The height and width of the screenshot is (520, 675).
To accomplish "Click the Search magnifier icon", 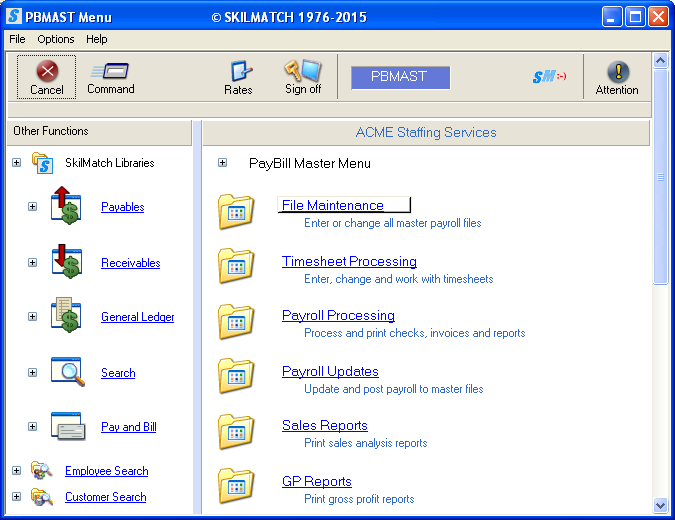I will point(68,371).
